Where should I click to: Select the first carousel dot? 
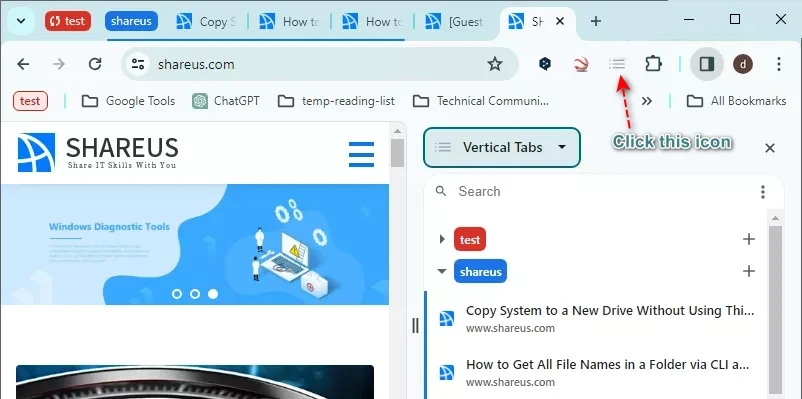tap(177, 294)
